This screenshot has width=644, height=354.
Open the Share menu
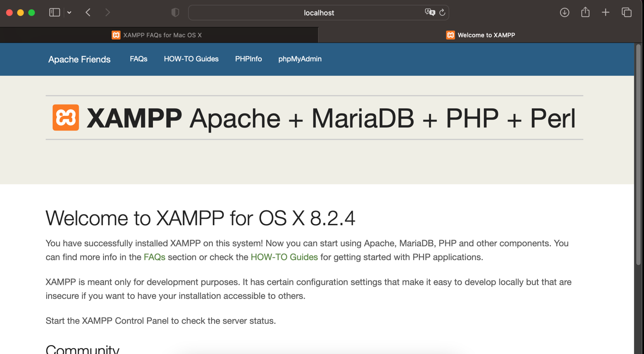point(585,12)
